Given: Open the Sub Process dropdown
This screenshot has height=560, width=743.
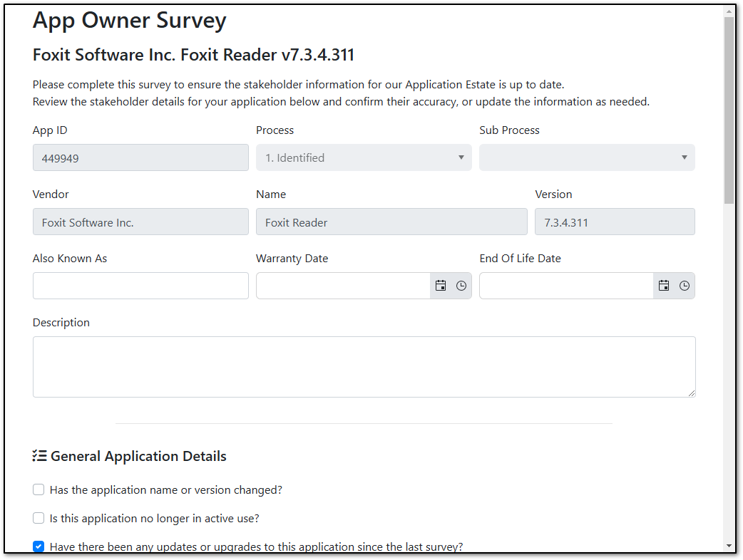Looking at the screenshot, I should click(587, 157).
